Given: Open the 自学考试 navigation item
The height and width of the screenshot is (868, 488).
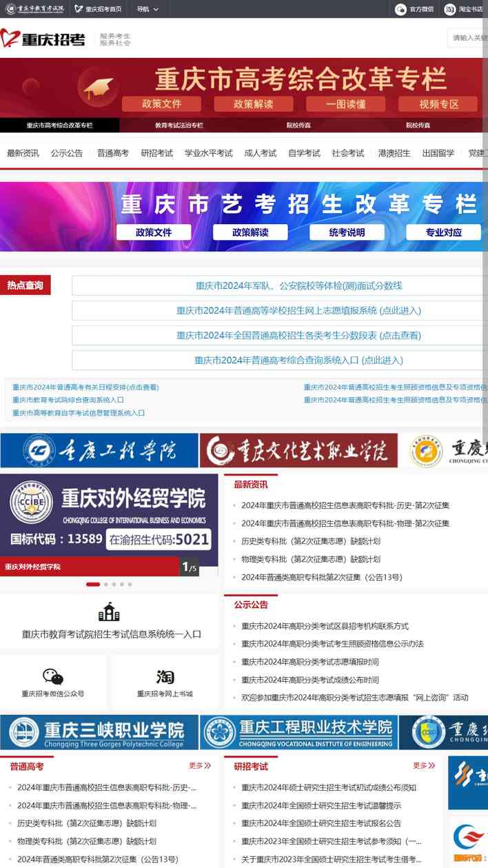Looking at the screenshot, I should point(304,153).
